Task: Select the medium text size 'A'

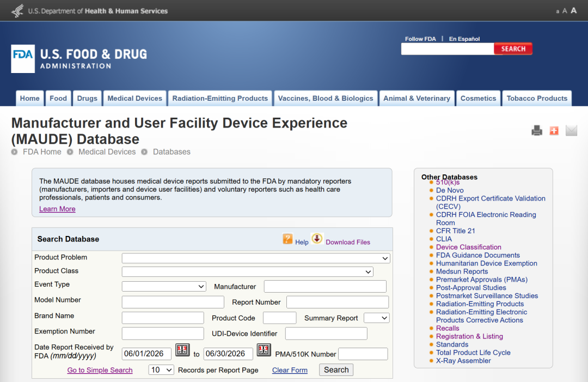Action: [565, 11]
